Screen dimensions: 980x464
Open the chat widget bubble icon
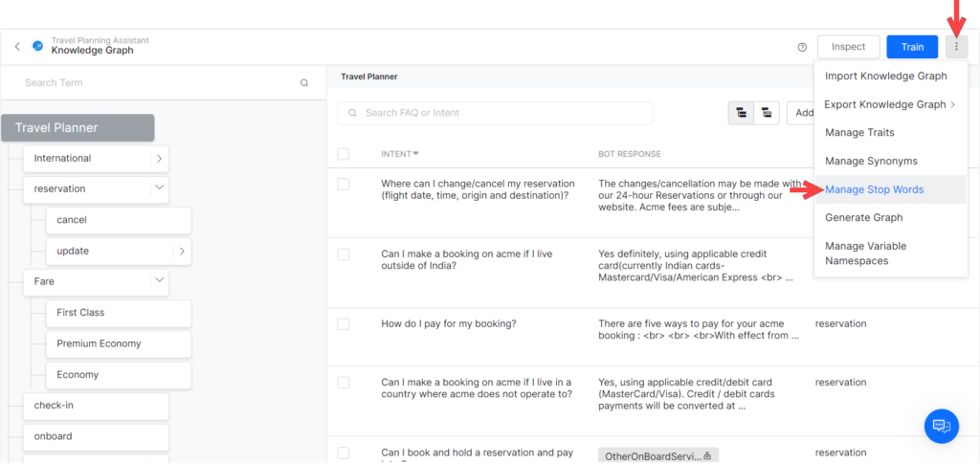(x=940, y=426)
